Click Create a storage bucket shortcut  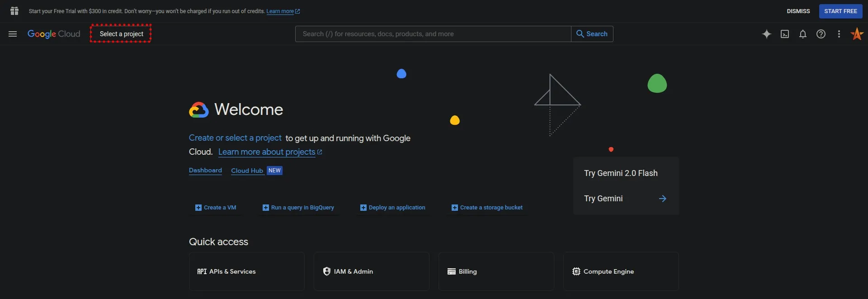coord(487,208)
